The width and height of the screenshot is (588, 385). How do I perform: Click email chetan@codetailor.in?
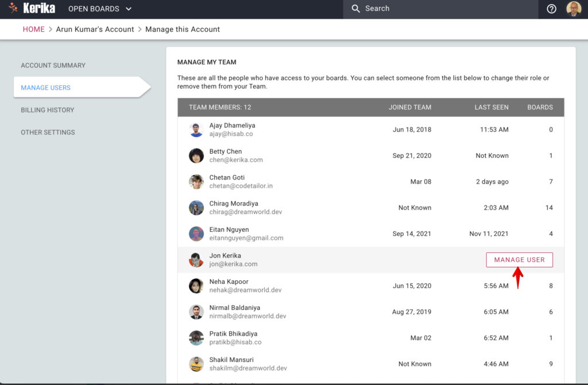point(241,186)
